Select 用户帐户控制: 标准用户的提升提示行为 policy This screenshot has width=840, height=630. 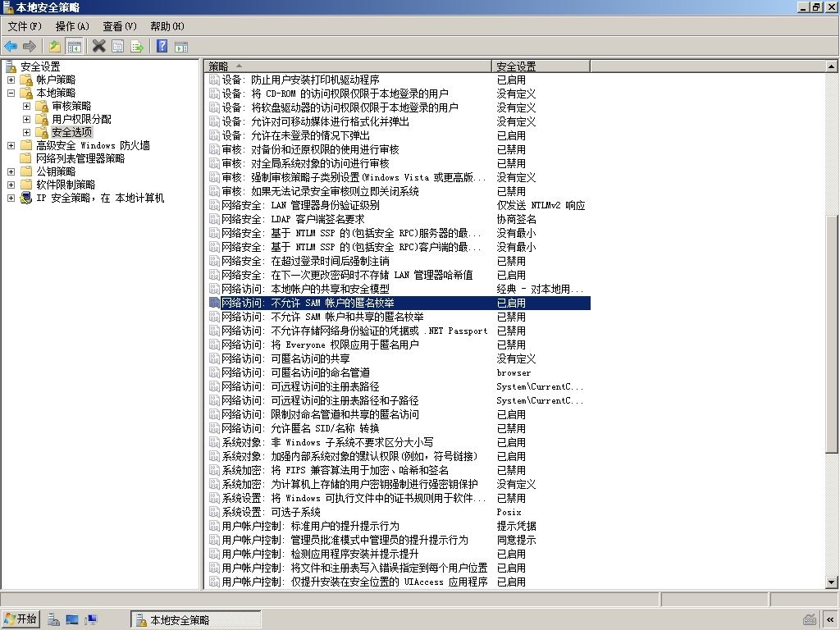point(310,526)
